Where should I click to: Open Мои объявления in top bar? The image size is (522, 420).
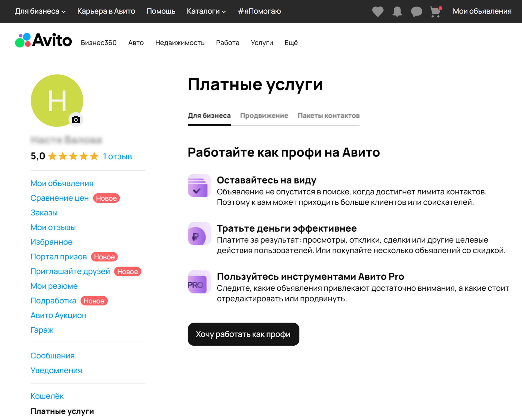(x=482, y=11)
